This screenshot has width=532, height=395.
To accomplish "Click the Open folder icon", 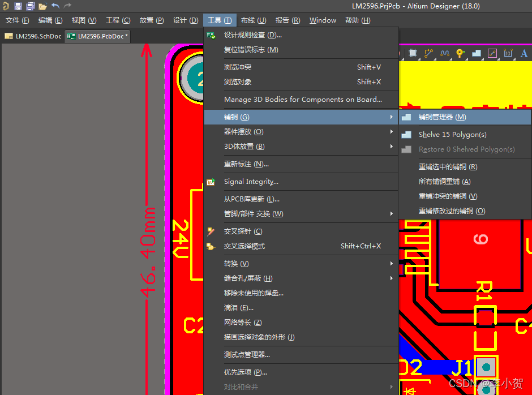I will pyautogui.click(x=42, y=6).
